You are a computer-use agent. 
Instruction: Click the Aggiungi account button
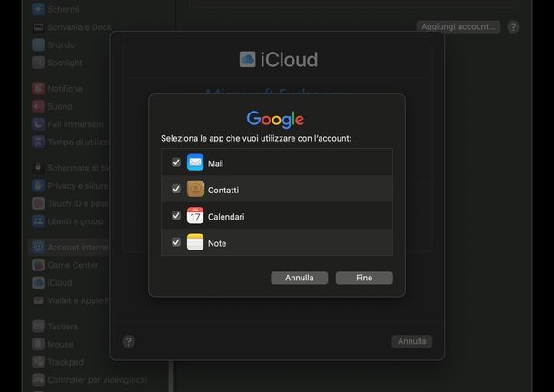459,26
